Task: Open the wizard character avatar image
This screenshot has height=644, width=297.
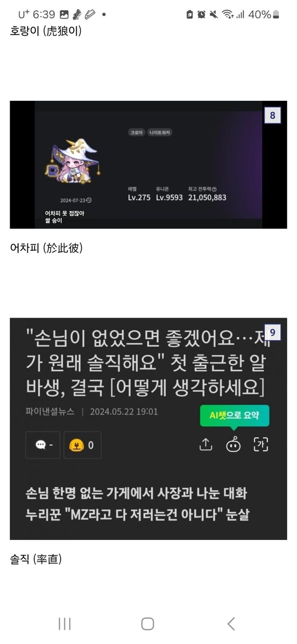Action: [x=73, y=159]
